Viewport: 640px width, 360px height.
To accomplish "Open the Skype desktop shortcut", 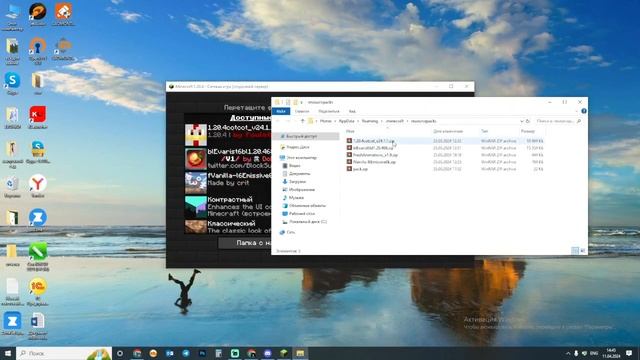I will click(x=12, y=82).
